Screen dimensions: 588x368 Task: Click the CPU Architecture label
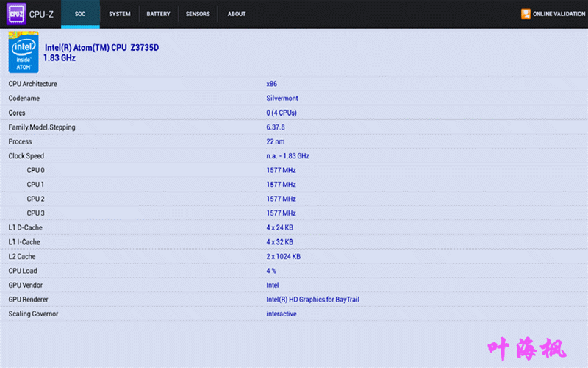click(x=32, y=84)
